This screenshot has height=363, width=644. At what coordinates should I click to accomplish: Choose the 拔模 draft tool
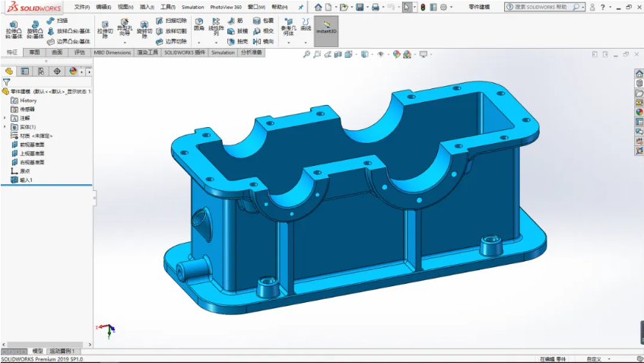pyautogui.click(x=238, y=31)
